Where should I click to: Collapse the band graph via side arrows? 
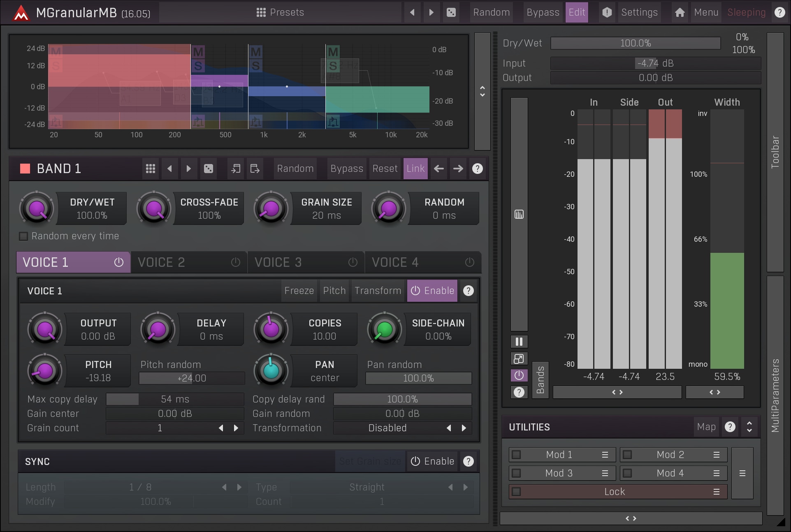482,91
